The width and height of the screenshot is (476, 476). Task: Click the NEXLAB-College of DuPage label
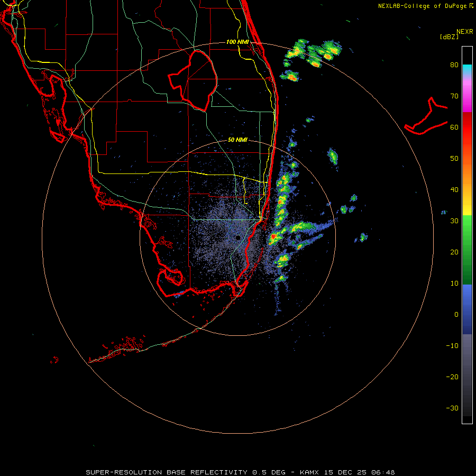click(423, 6)
